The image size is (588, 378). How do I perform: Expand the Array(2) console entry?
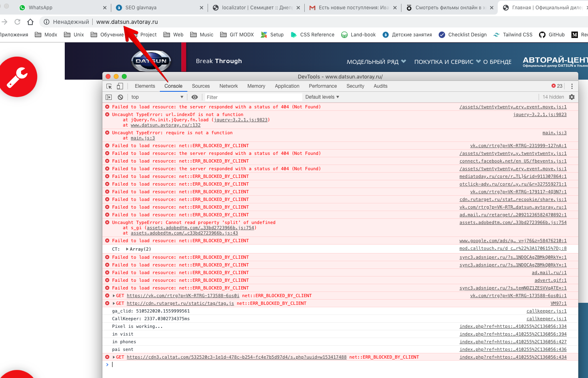click(127, 249)
